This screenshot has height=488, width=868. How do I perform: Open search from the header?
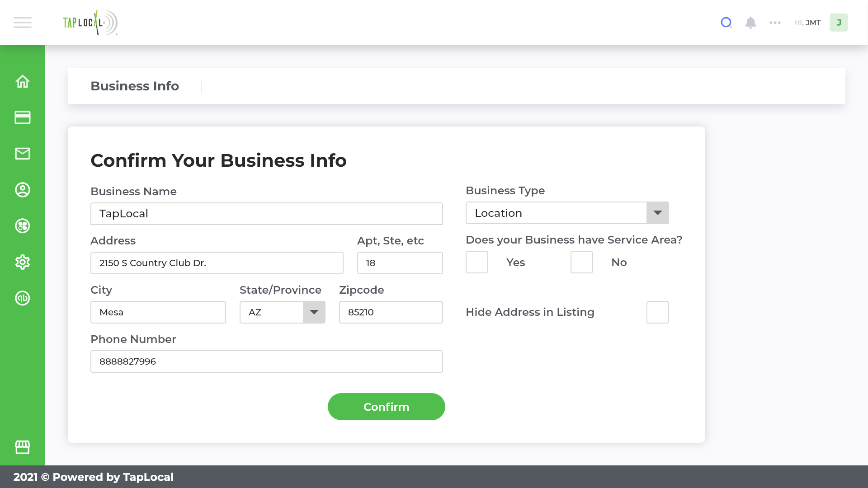click(x=726, y=23)
